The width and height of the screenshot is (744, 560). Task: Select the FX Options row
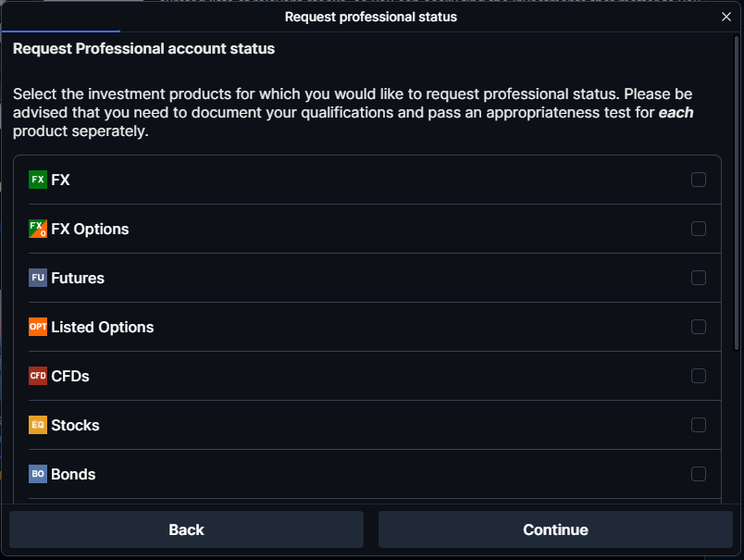point(370,229)
